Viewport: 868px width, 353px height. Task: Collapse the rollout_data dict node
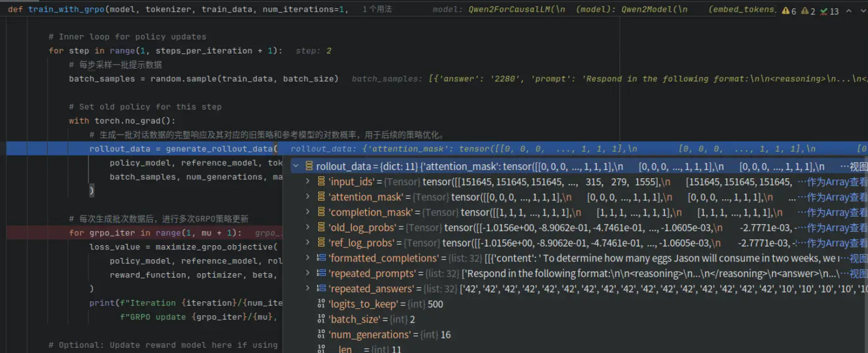(x=296, y=166)
